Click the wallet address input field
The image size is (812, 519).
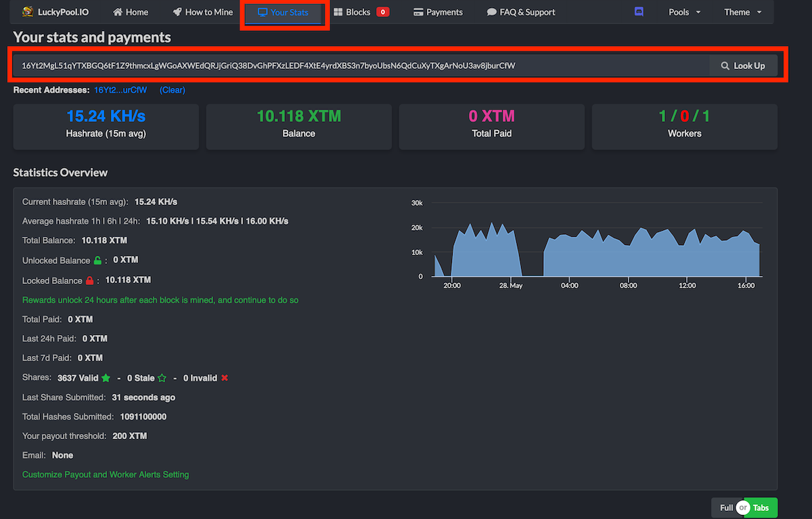coord(361,66)
